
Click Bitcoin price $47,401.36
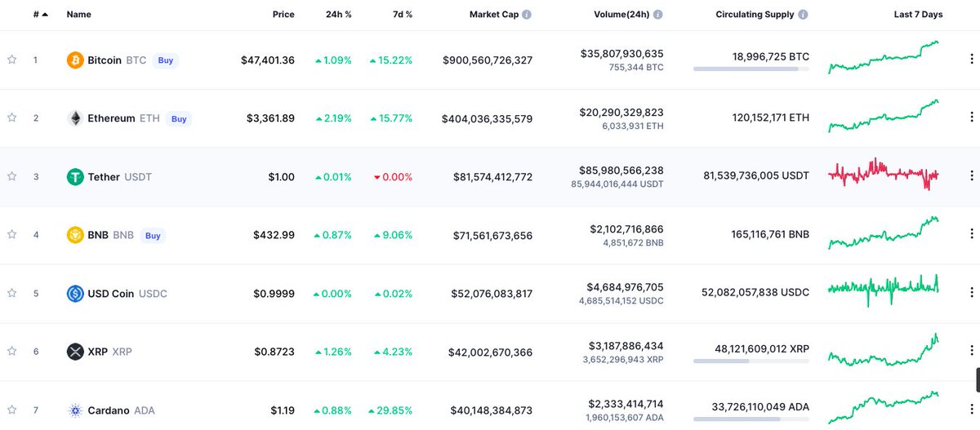click(268, 60)
